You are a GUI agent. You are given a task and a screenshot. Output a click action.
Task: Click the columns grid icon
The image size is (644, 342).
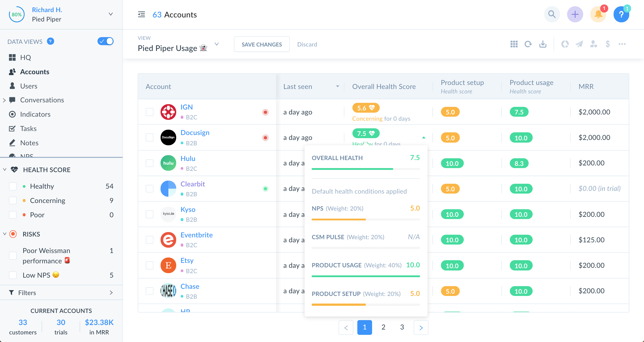click(514, 44)
